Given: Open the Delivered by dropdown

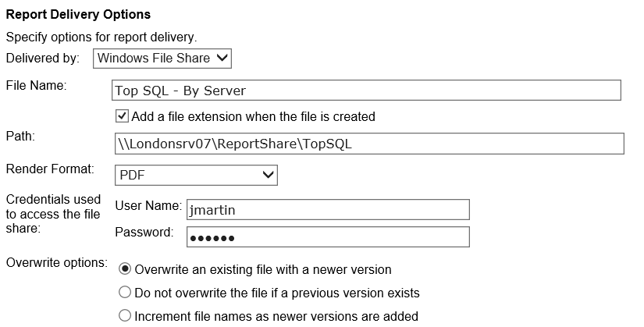Looking at the screenshot, I should coord(162,58).
